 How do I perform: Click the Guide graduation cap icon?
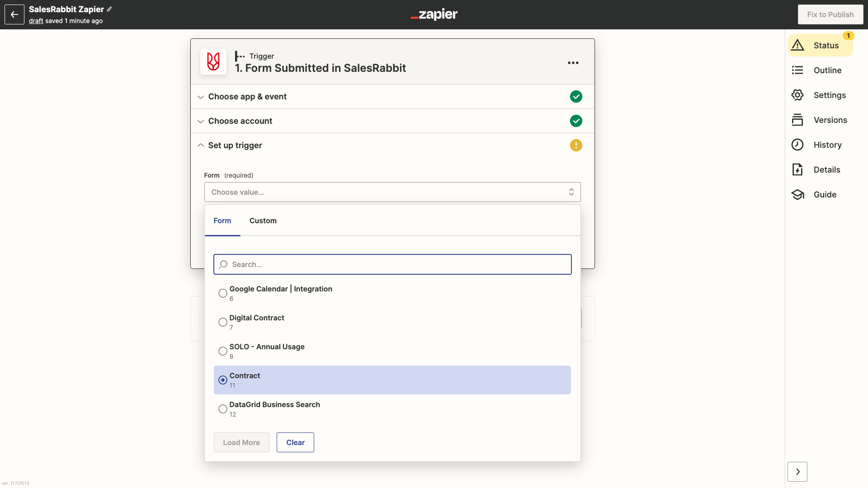(797, 194)
